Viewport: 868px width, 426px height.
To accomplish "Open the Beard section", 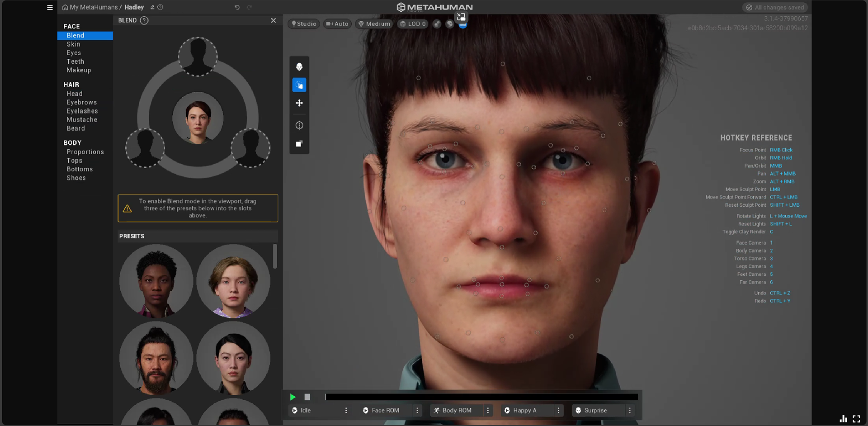I will click(76, 128).
